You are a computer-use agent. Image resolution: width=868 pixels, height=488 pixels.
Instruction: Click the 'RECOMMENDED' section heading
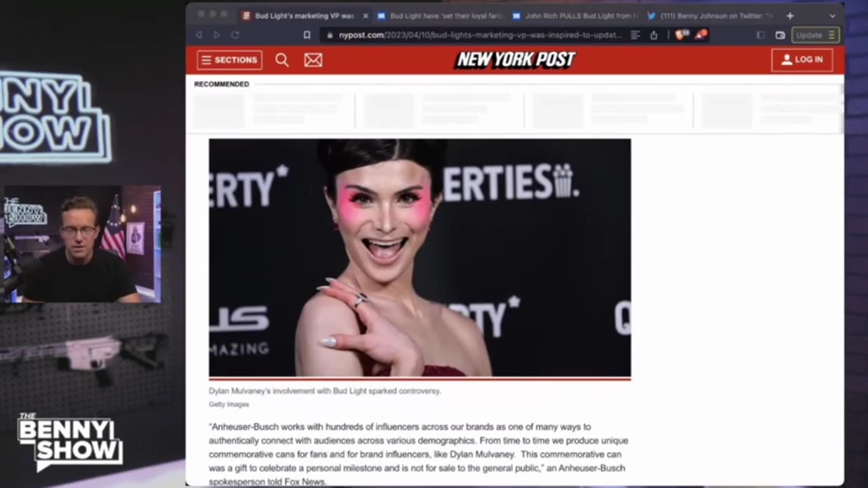pyautogui.click(x=222, y=84)
